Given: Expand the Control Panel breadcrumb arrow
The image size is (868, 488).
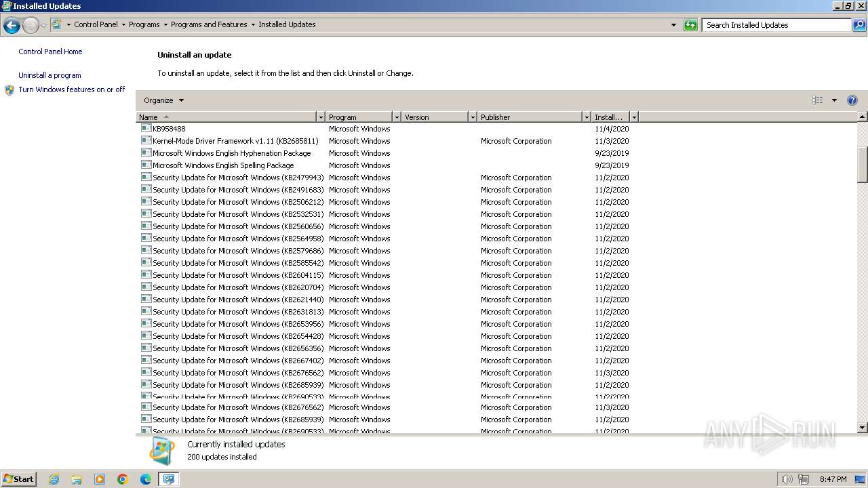Looking at the screenshot, I should 123,24.
